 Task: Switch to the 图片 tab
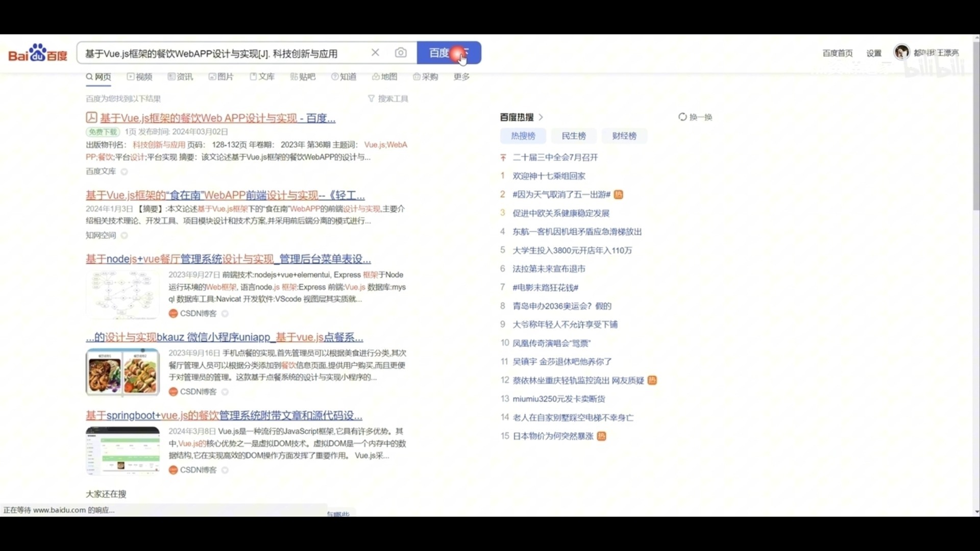coord(221,77)
